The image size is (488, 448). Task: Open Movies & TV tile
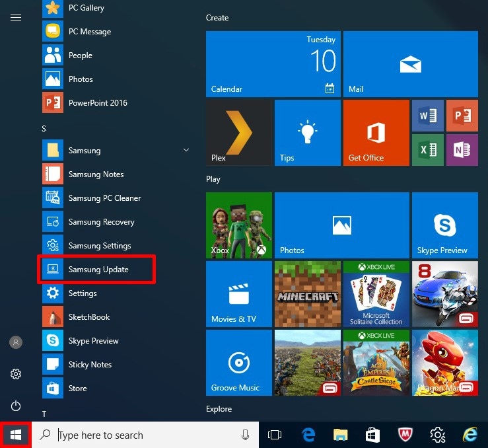click(238, 294)
